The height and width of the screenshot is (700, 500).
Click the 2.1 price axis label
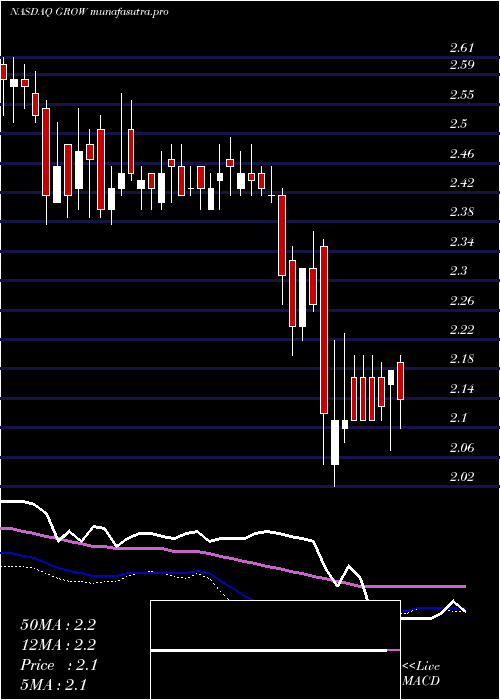tap(459, 418)
